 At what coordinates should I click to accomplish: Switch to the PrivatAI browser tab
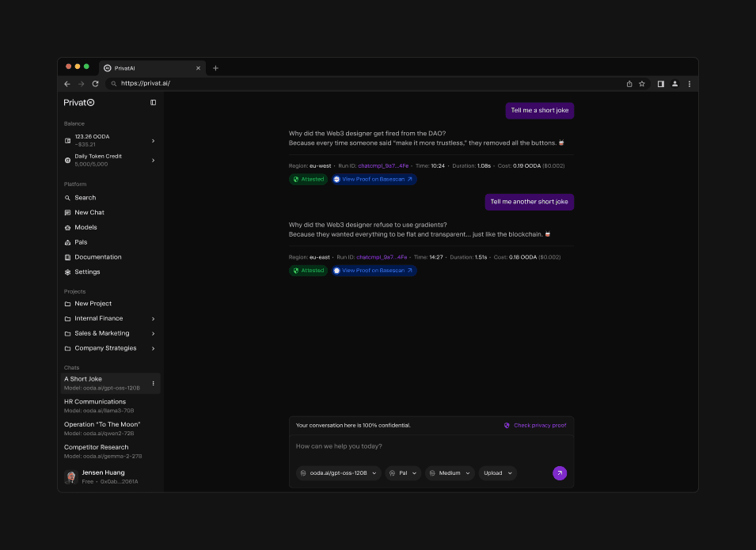pyautogui.click(x=124, y=67)
